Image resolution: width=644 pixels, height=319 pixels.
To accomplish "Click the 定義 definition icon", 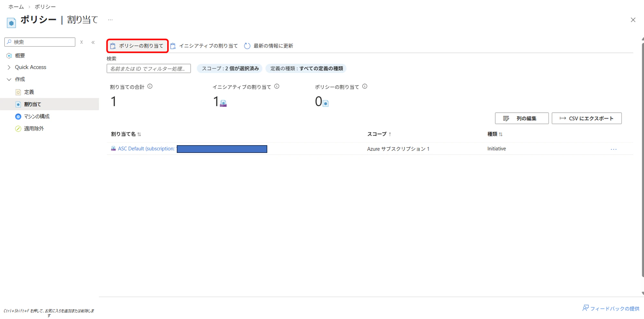I will [18, 92].
